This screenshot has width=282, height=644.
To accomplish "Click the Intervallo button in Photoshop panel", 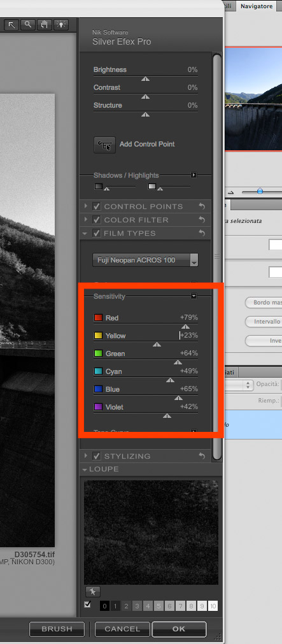I will point(264,322).
